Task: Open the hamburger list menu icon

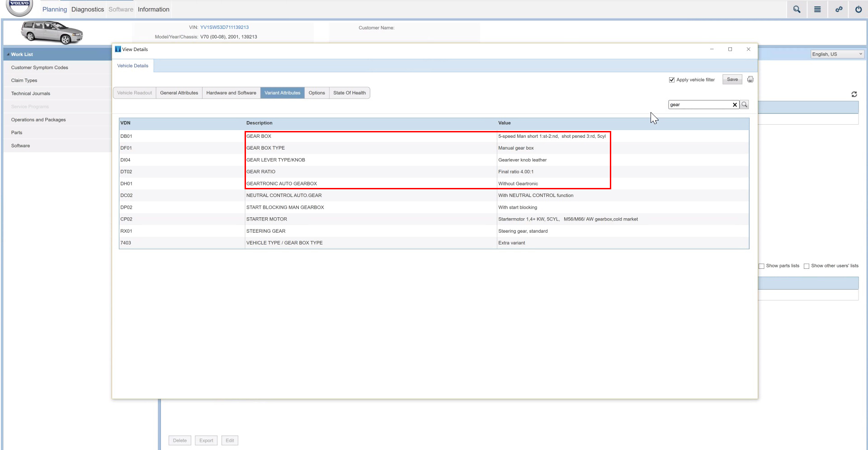Action: tap(817, 9)
